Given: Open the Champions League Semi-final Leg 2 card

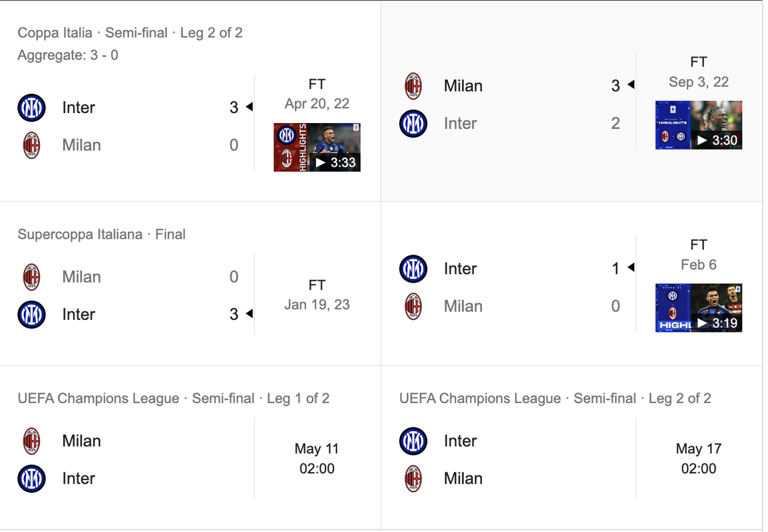Looking at the screenshot, I should coord(572,448).
